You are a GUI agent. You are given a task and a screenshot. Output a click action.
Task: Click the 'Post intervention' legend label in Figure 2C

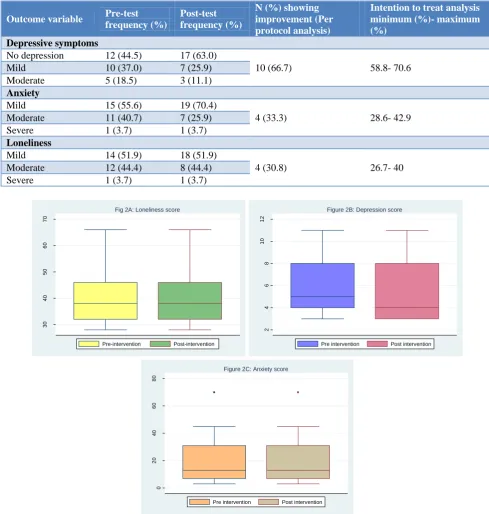click(302, 502)
